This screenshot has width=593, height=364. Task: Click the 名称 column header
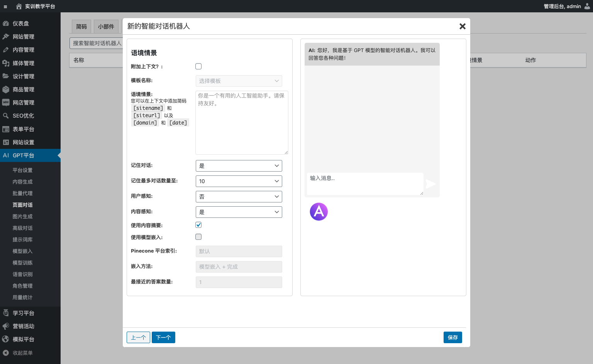[79, 60]
